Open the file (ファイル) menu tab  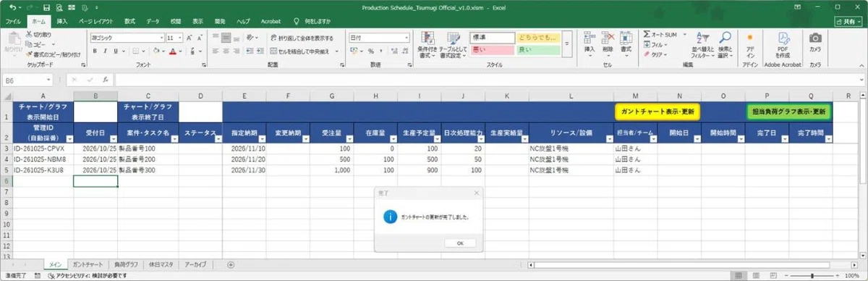coord(13,22)
